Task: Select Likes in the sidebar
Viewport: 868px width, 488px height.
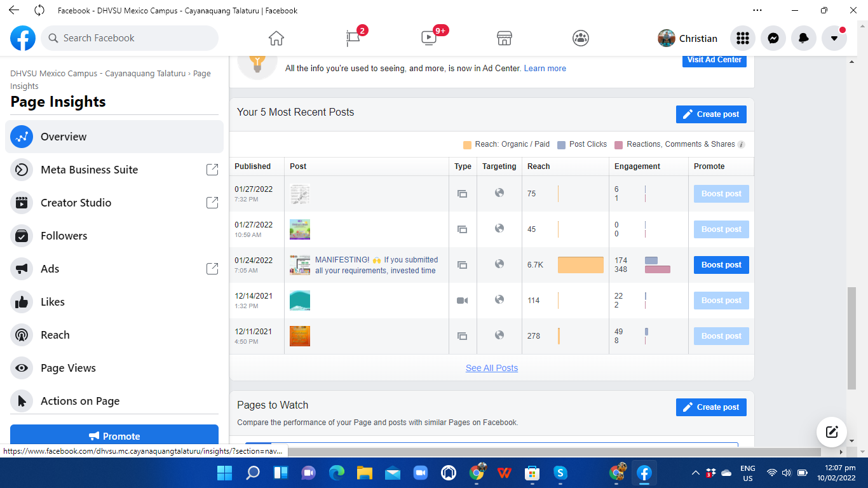Action: pos(114,302)
